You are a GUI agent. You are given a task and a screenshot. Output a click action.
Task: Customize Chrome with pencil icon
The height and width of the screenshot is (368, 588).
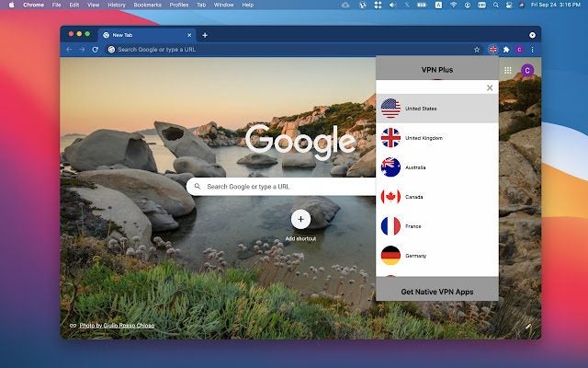(528, 327)
